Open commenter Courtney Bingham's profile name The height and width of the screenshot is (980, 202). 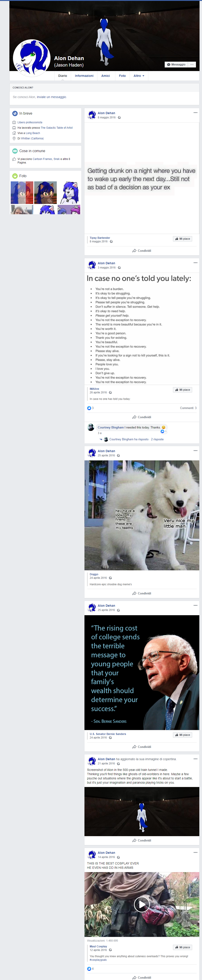[111, 427]
